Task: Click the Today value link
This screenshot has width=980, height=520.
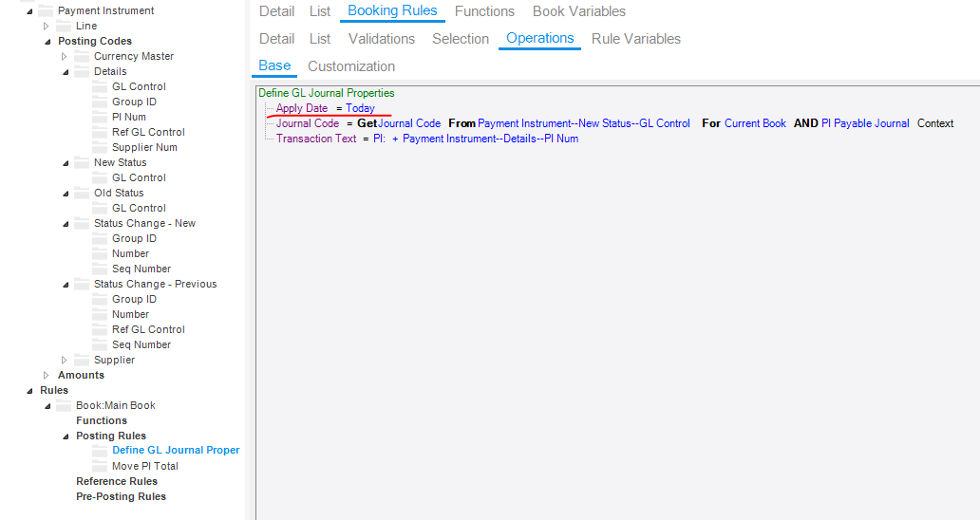Action: click(360, 108)
